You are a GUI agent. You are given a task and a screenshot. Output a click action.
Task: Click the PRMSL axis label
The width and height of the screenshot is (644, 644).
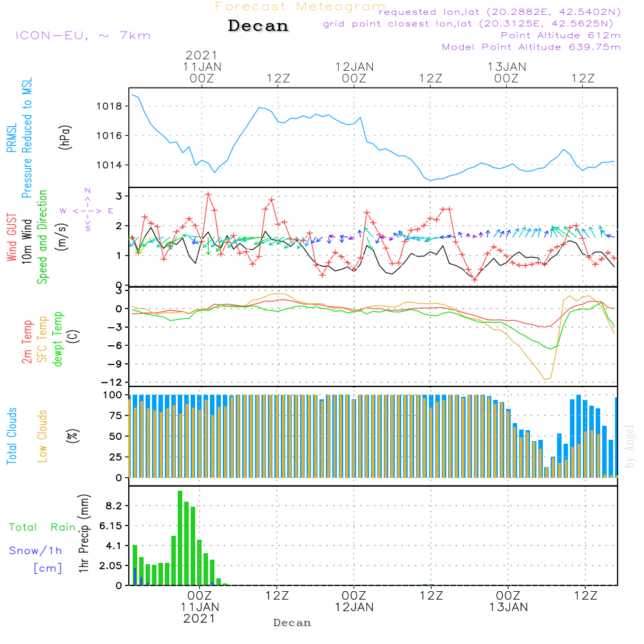[11, 138]
